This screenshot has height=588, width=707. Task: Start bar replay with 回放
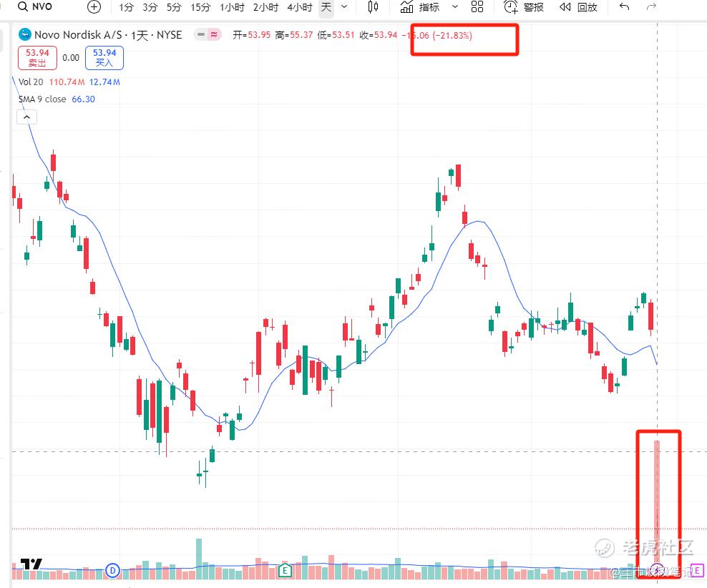(x=578, y=7)
